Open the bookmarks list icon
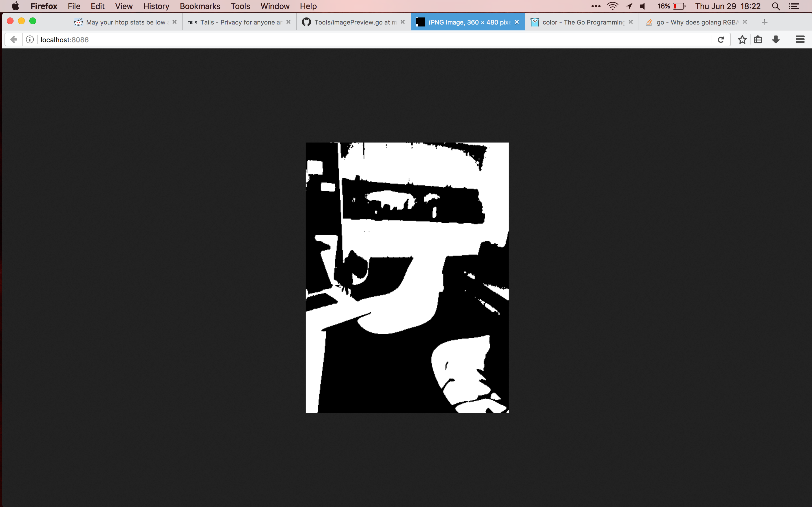 tap(758, 39)
